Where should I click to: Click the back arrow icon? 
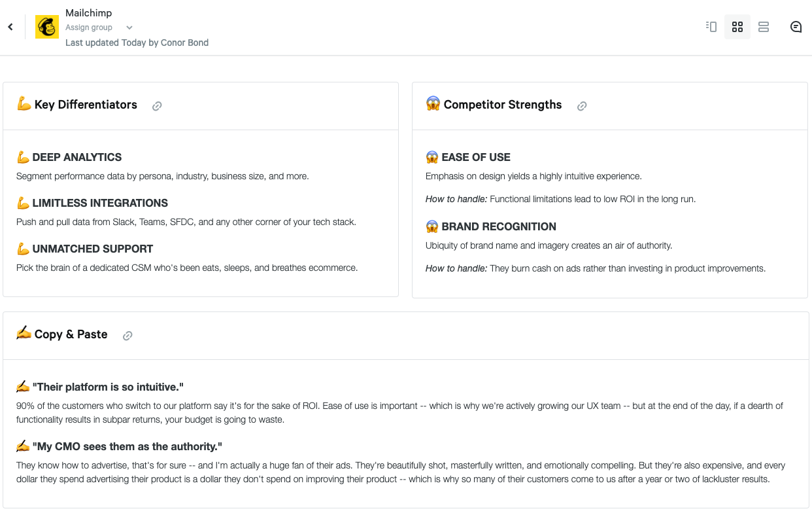coord(10,27)
